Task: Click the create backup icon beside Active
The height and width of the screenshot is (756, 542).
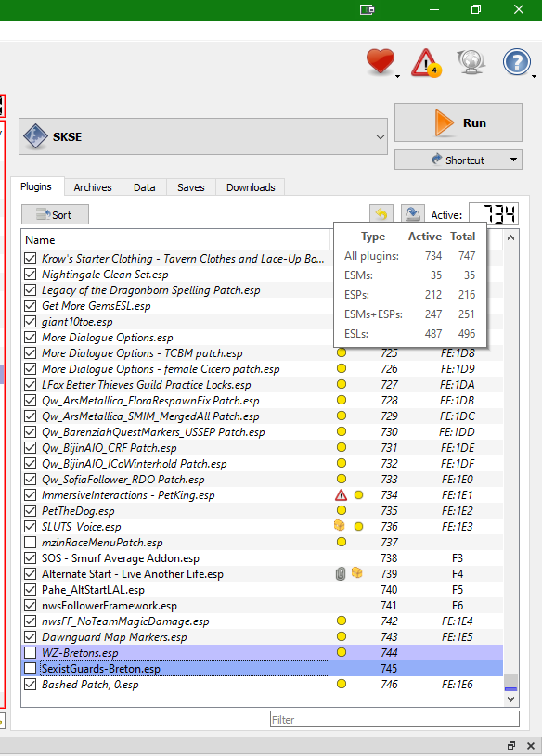Action: pos(413,214)
